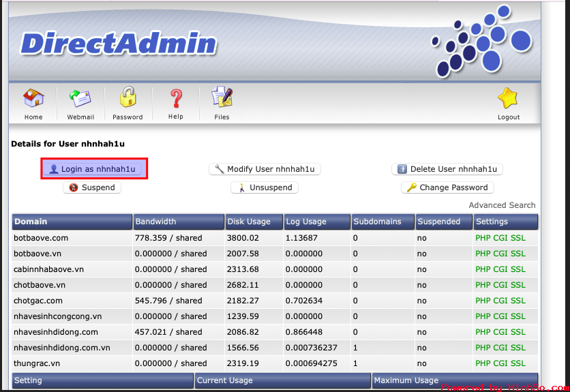This screenshot has height=392, width=570.
Task: Click the nhavesinhcongcong.vn domain
Action: click(x=57, y=316)
